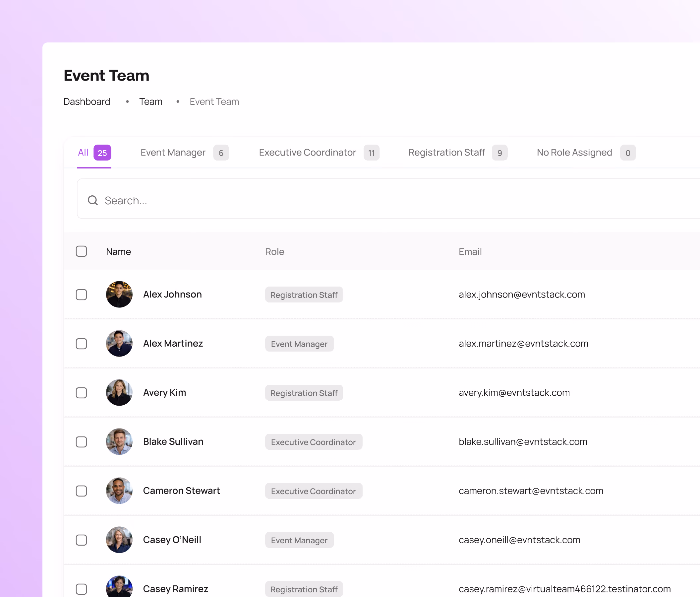
Task: Open the No Role Assigned tab
Action: 586,153
